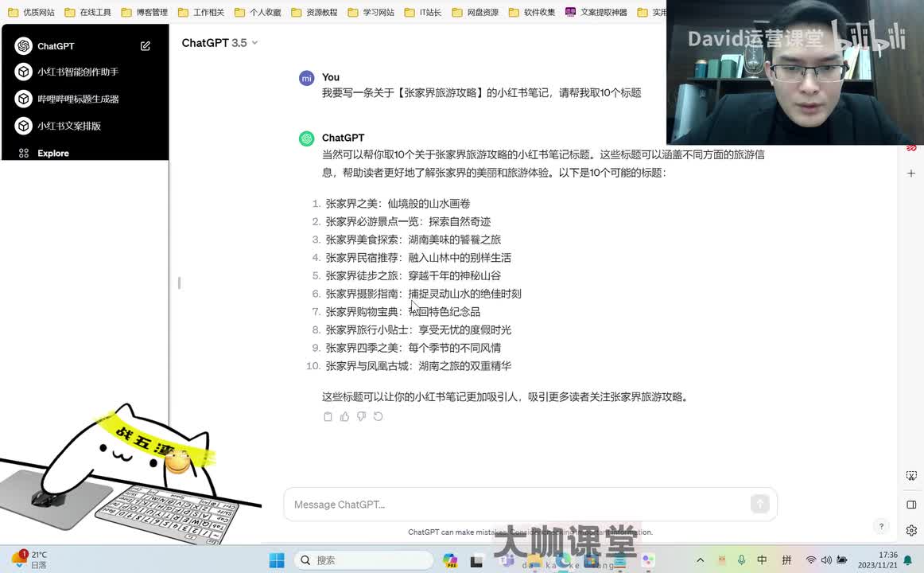Screen dimensions: 924x573
Task: Click the plus icon in browser sidebar
Action: click(x=911, y=173)
